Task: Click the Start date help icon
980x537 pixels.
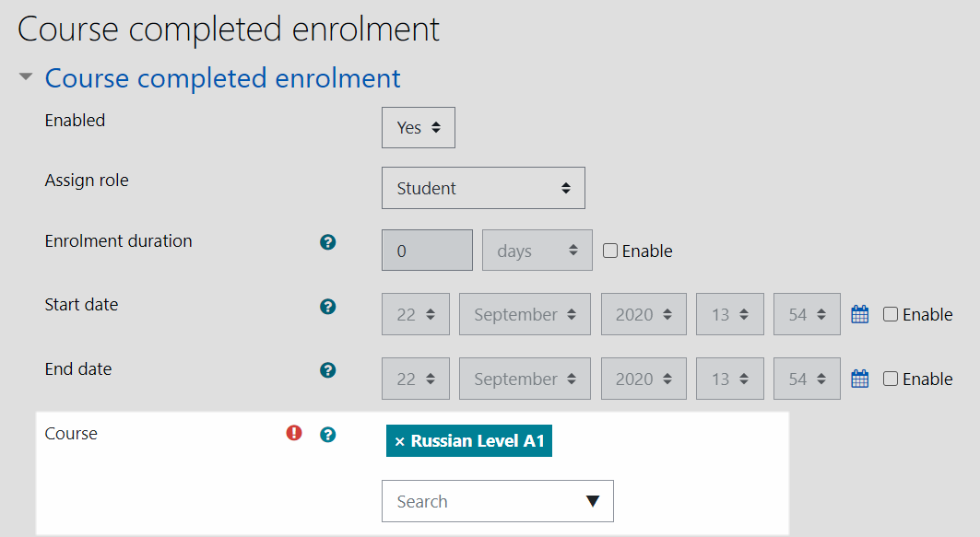Action: 327,307
